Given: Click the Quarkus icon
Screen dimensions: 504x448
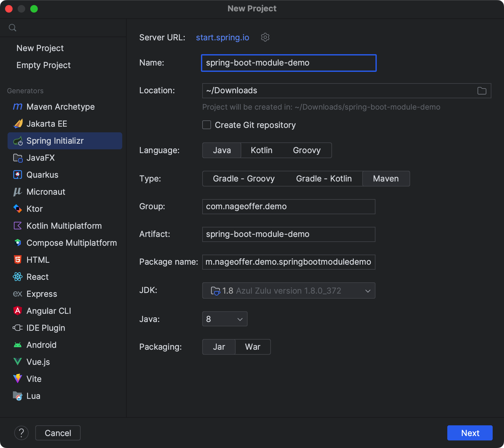Looking at the screenshot, I should point(18,175).
